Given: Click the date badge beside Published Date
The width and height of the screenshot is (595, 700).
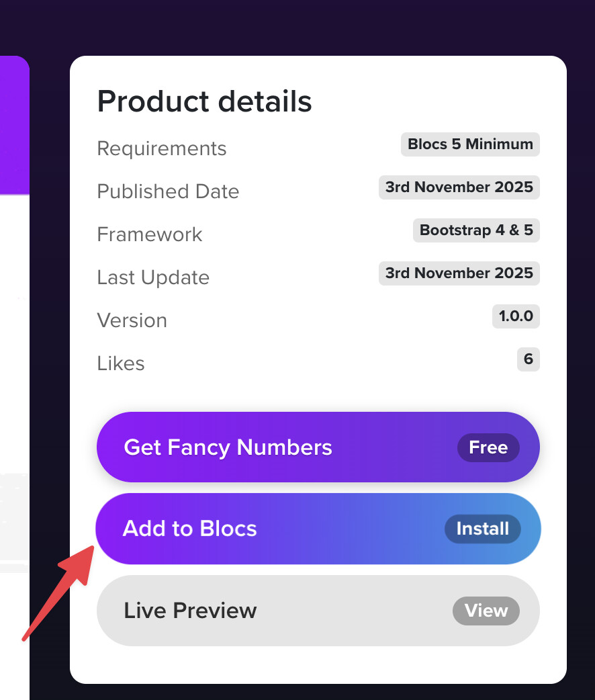Looking at the screenshot, I should 459,187.
